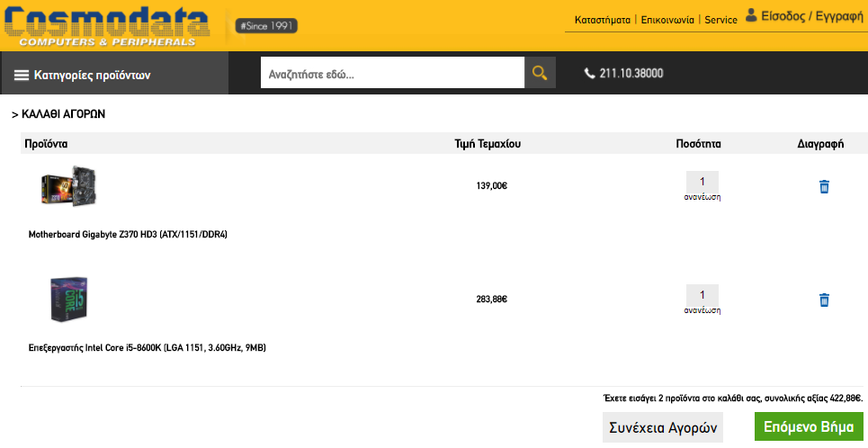
Task: Click the green Επόμενο Βήμα button
Action: pos(809,427)
